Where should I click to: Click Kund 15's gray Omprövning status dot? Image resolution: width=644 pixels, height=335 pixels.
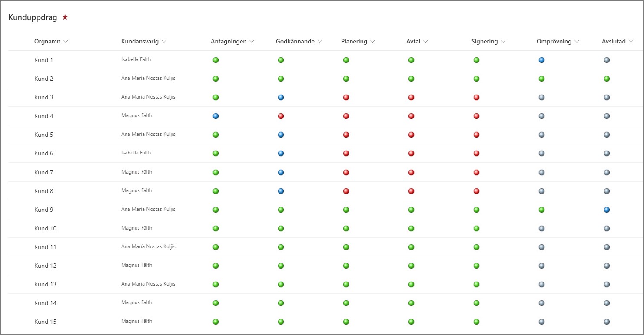click(x=541, y=322)
